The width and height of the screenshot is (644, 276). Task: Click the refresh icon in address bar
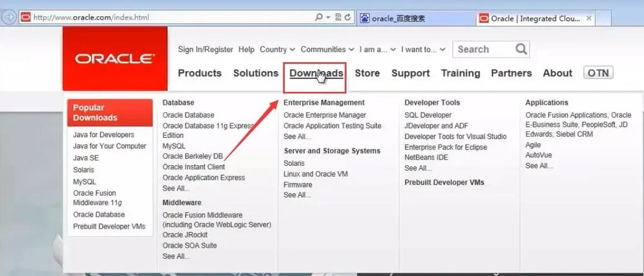(x=349, y=17)
